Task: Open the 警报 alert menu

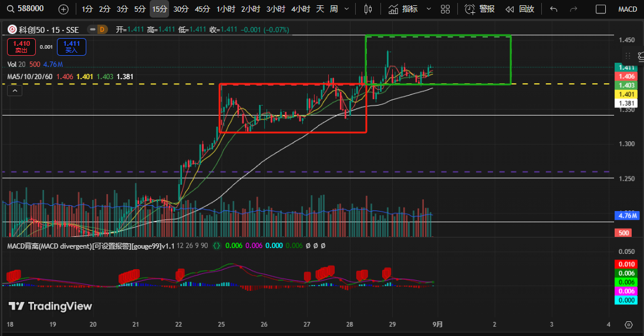Action: [x=480, y=9]
